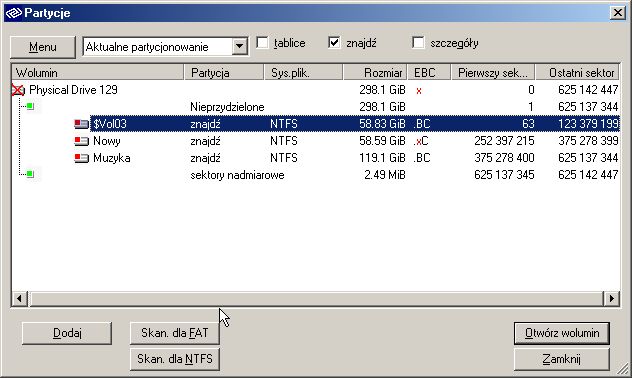Sort by the Rozmiar column header
The image size is (632, 378).
(375, 73)
